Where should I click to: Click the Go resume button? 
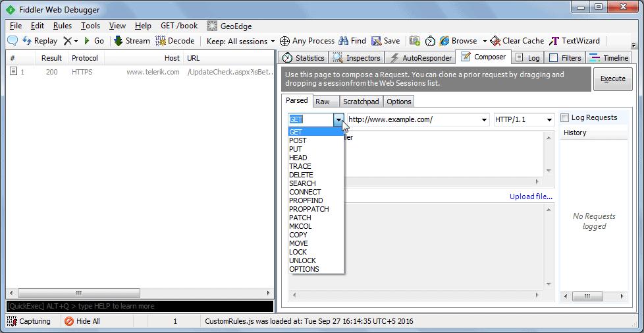tap(94, 41)
